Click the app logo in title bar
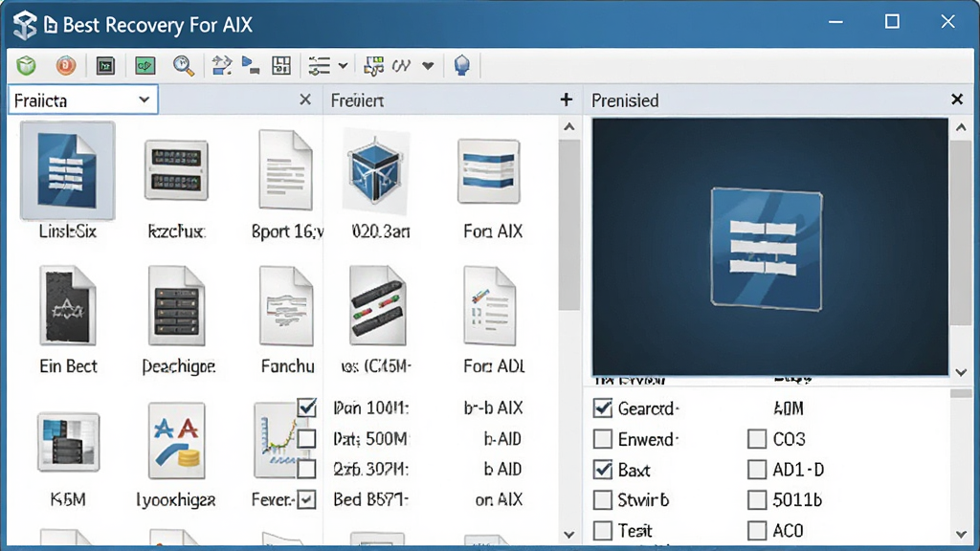The height and width of the screenshot is (551, 980). pyautogui.click(x=25, y=26)
